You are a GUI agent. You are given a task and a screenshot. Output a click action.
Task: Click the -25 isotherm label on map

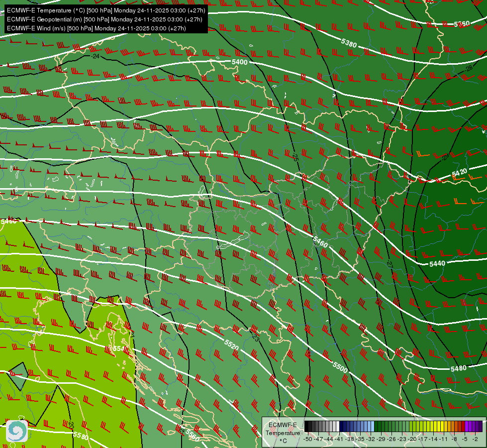click(295, 156)
